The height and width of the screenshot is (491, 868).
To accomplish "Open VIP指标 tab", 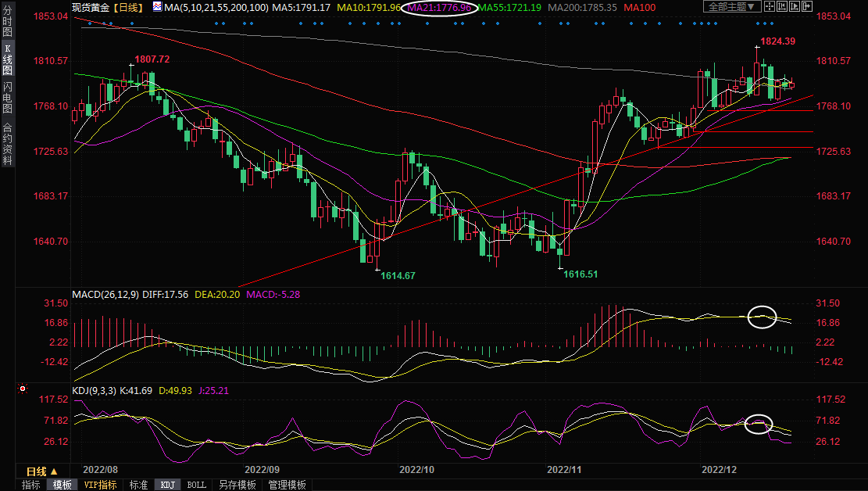I will [100, 485].
